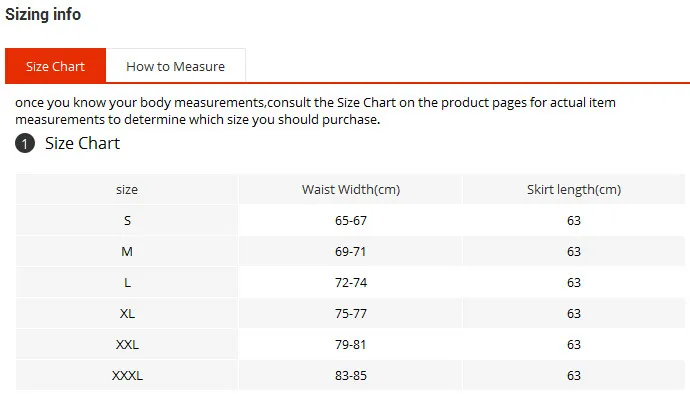Select the M size row label
The image size is (690, 394).
click(x=127, y=251)
